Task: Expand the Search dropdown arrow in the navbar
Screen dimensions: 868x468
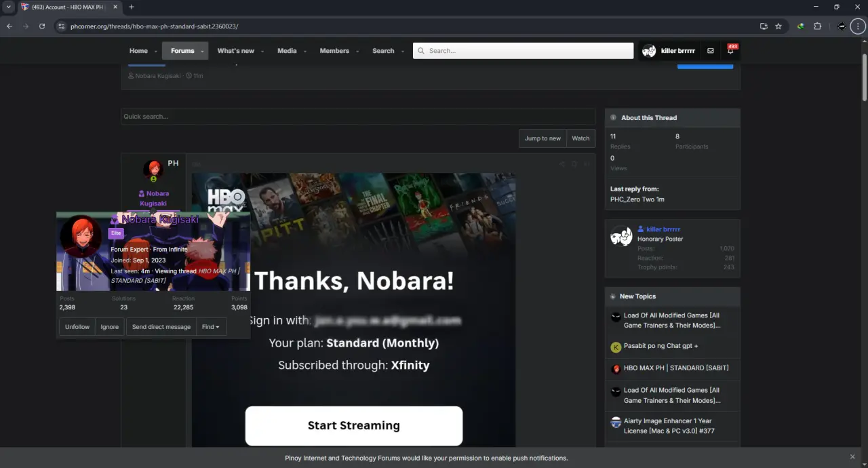Action: click(402, 52)
